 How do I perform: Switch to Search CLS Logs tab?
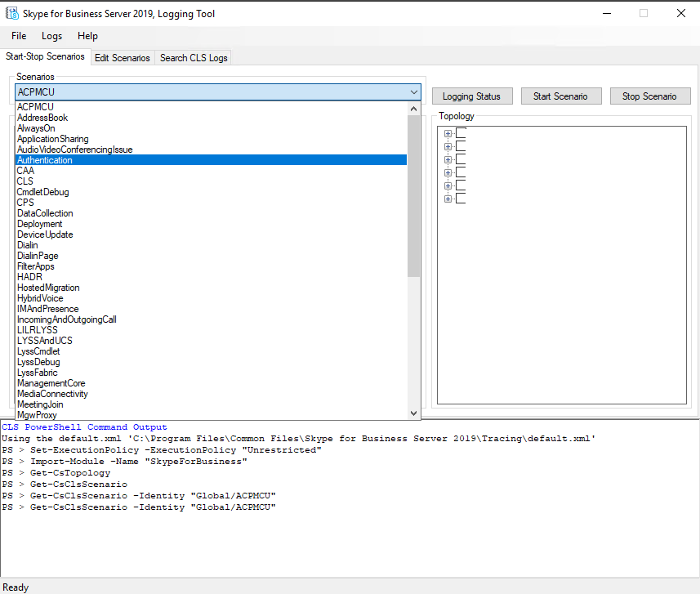tap(194, 58)
